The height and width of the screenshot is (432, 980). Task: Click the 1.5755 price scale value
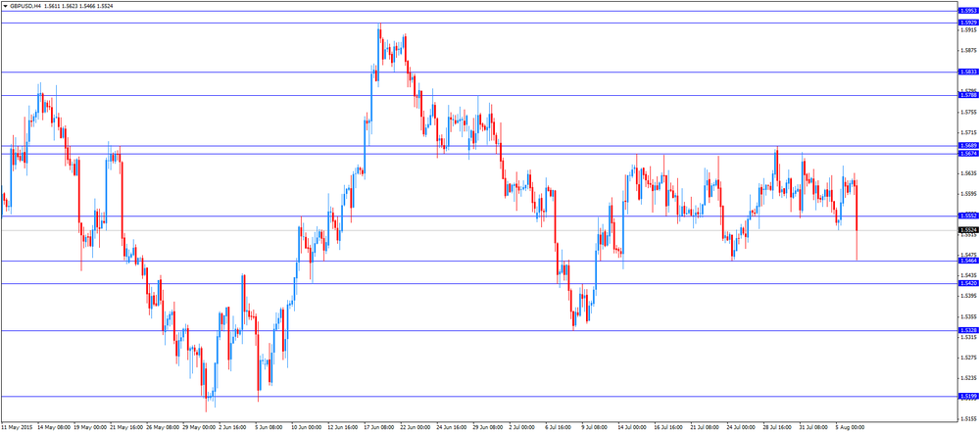tap(968, 112)
